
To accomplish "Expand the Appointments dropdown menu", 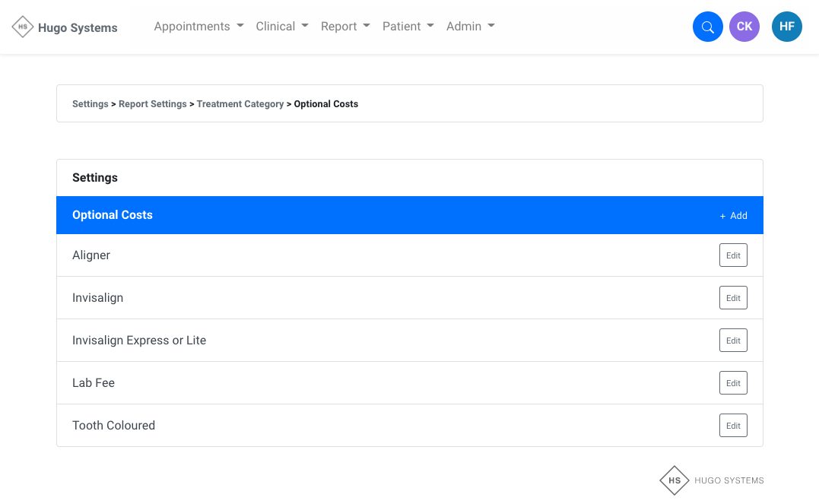I will pos(198,27).
